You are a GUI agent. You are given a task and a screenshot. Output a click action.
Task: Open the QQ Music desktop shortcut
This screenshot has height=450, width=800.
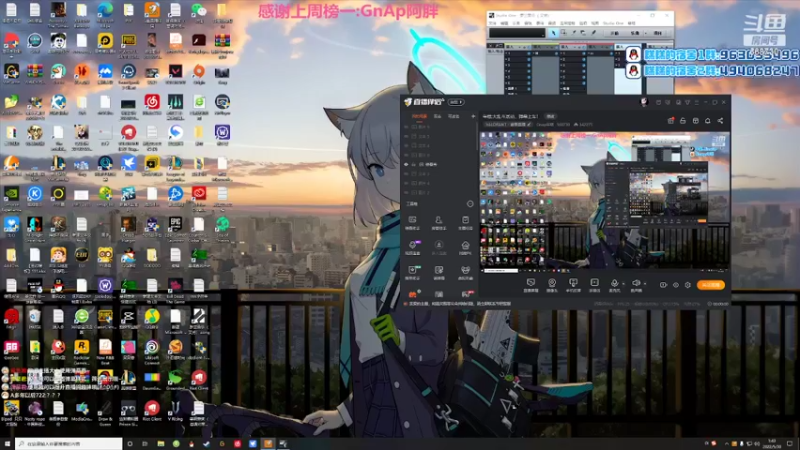coord(152,319)
